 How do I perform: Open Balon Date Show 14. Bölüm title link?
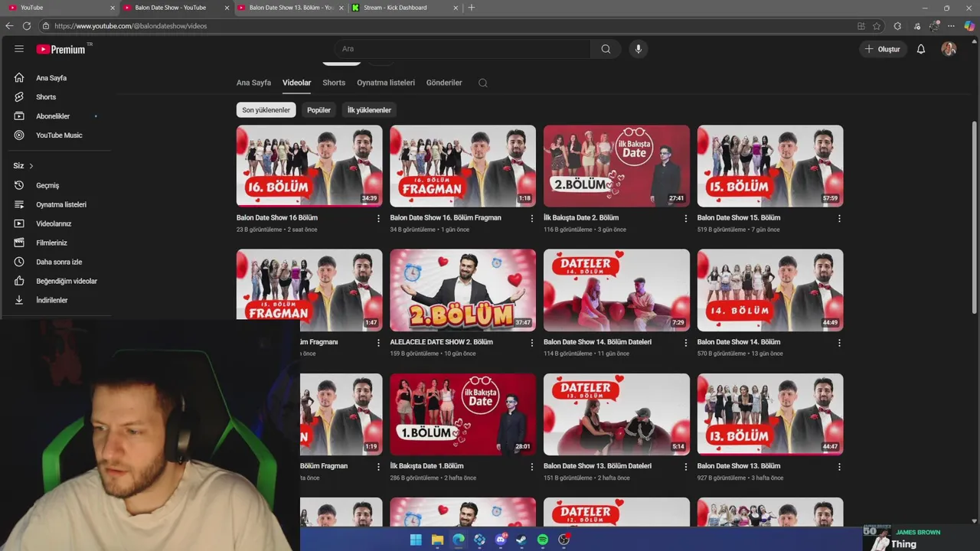739,342
